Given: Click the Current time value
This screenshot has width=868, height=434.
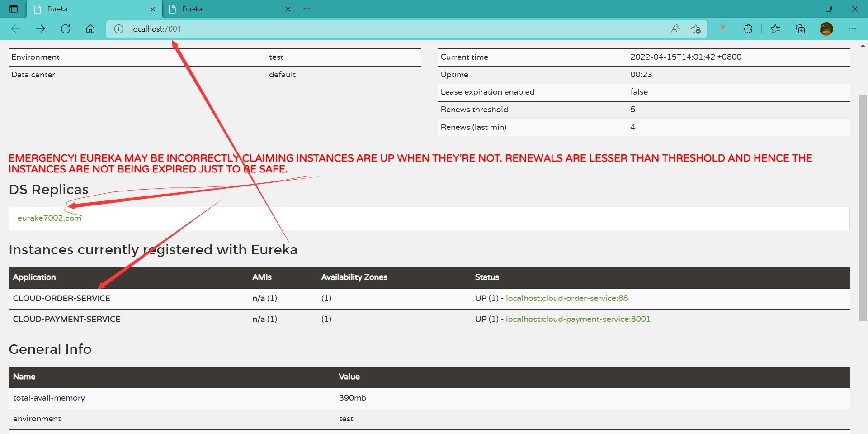Looking at the screenshot, I should [686, 57].
